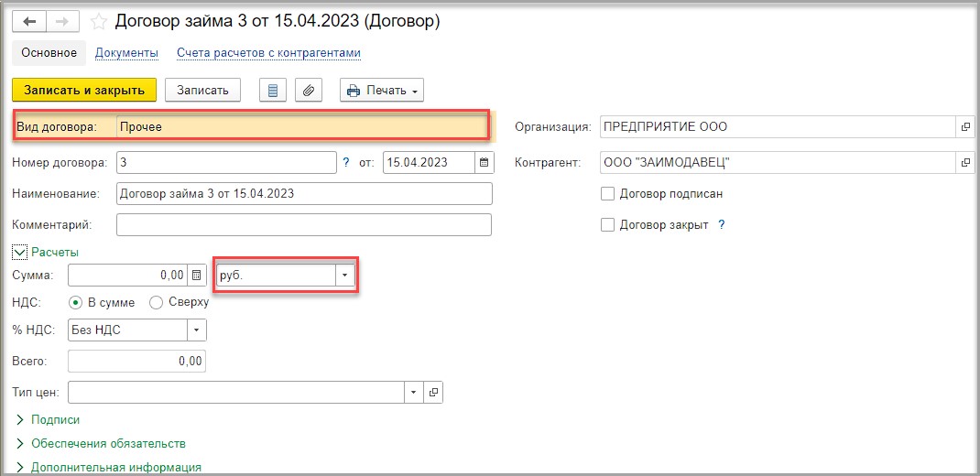Open calculator for the Сумма field
Viewport: 980px width, 476px height.
[x=196, y=275]
